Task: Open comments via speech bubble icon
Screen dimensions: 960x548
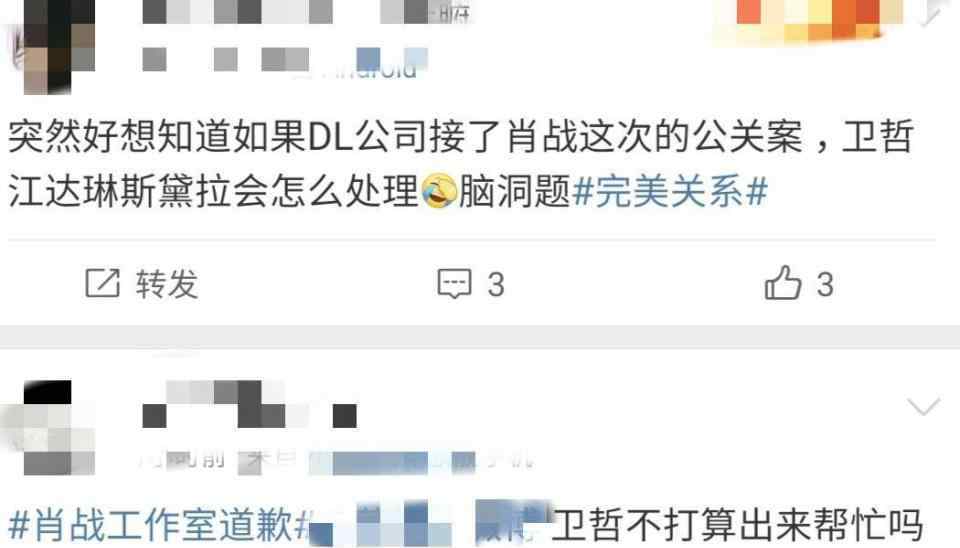Action: pyautogui.click(x=454, y=283)
